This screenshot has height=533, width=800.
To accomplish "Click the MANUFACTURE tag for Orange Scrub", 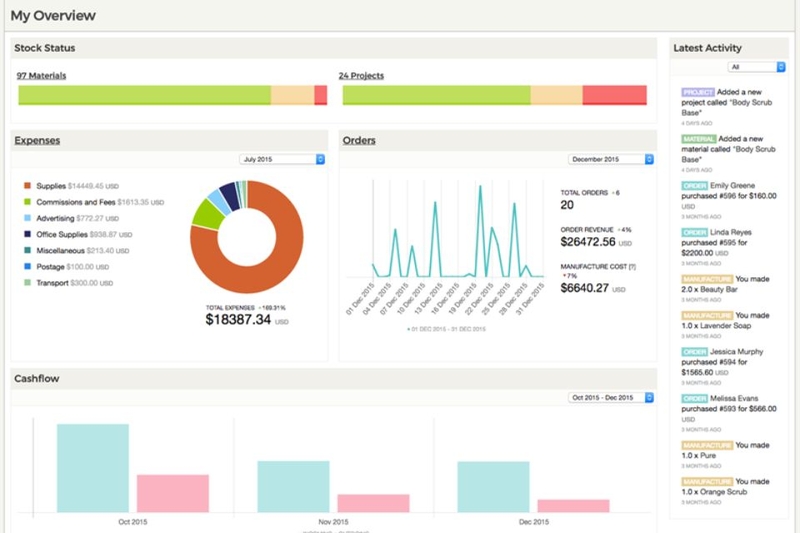I will [x=707, y=481].
